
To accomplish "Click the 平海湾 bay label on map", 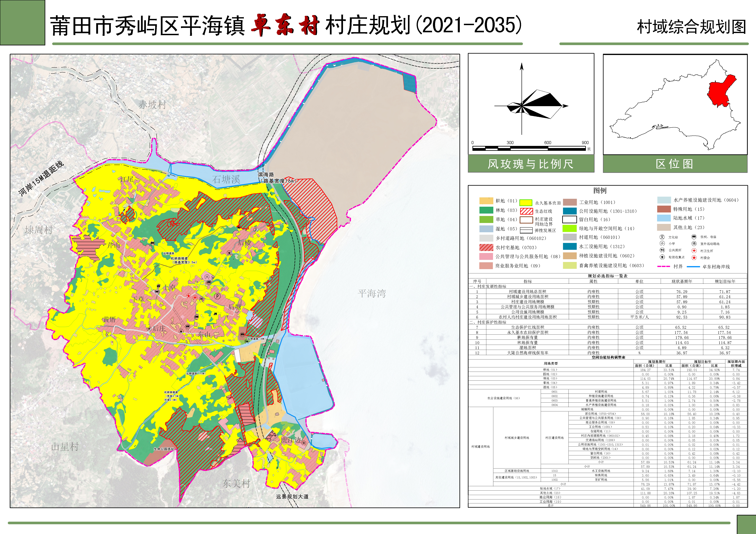I will point(372,293).
